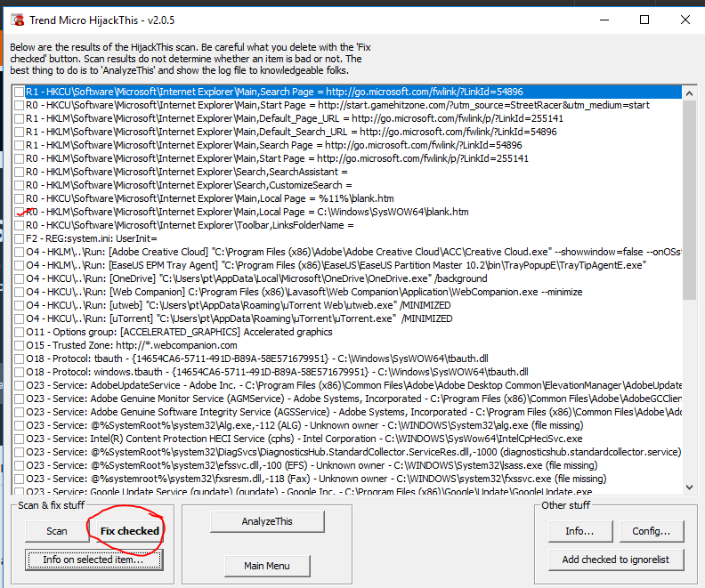The width and height of the screenshot is (705, 588).
Task: Click the list scrollbar up arrow
Action: [x=689, y=93]
